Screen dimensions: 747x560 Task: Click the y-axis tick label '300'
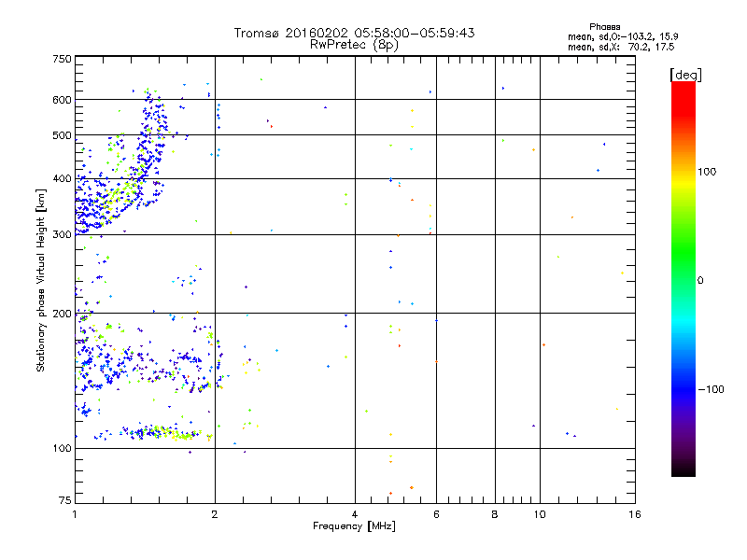62,235
